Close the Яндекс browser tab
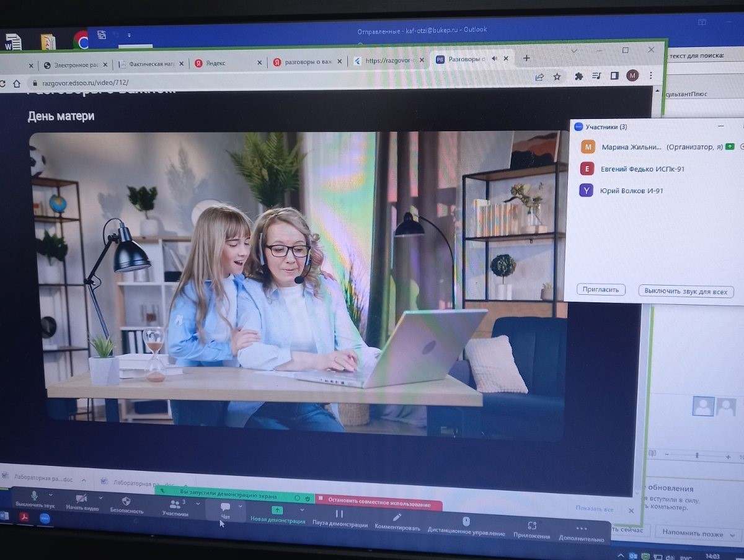The height and width of the screenshot is (560, 744). [260, 63]
